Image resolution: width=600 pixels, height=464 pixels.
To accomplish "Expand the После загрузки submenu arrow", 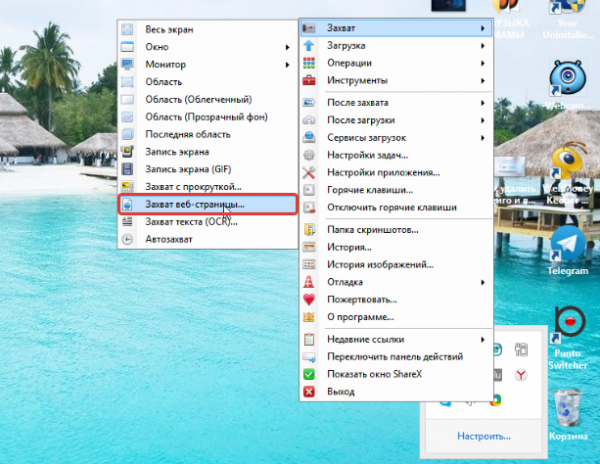I will [x=483, y=120].
